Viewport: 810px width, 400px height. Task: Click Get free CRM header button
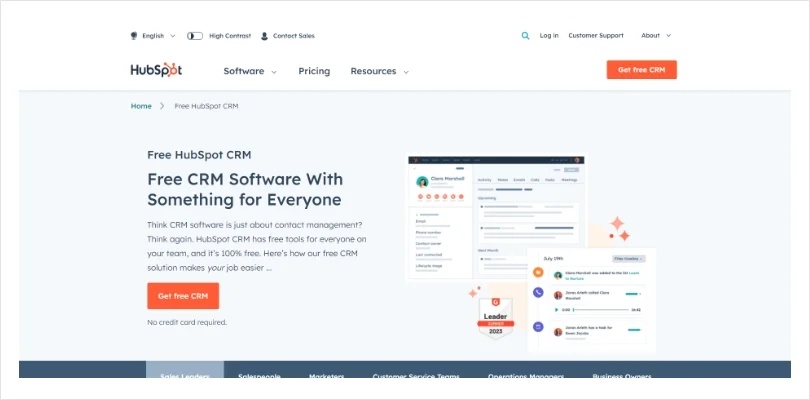pyautogui.click(x=642, y=70)
